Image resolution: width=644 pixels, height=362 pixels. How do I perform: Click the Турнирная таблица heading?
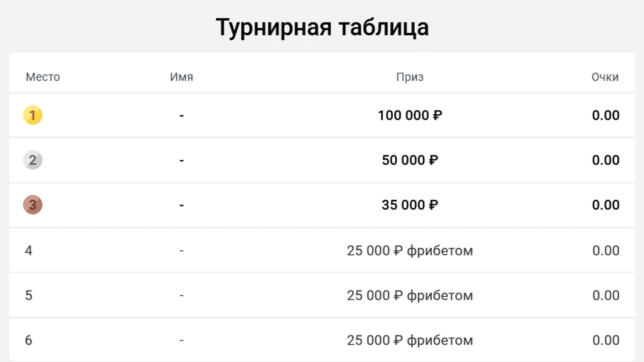[322, 27]
